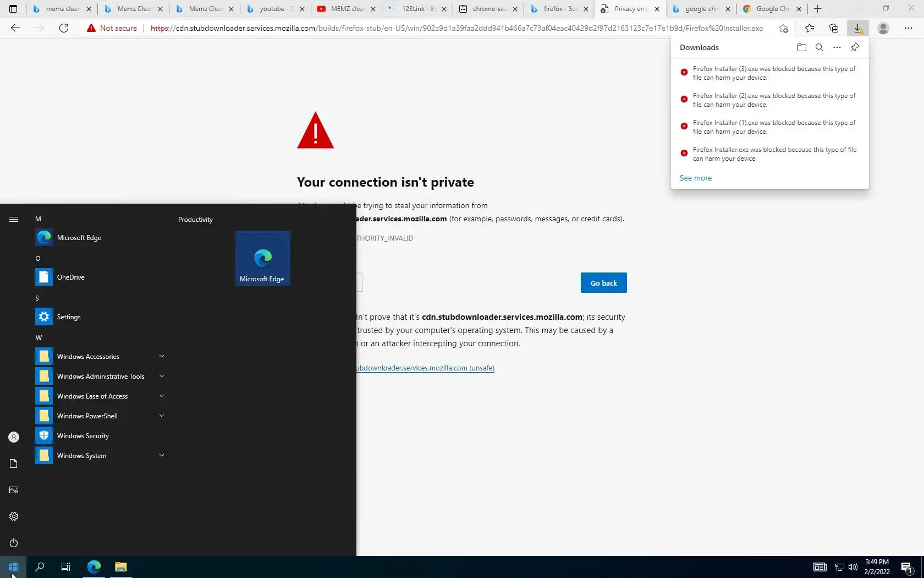This screenshot has height=578, width=924.
Task: Open the tab actions menu icon
Action: [x=13, y=9]
